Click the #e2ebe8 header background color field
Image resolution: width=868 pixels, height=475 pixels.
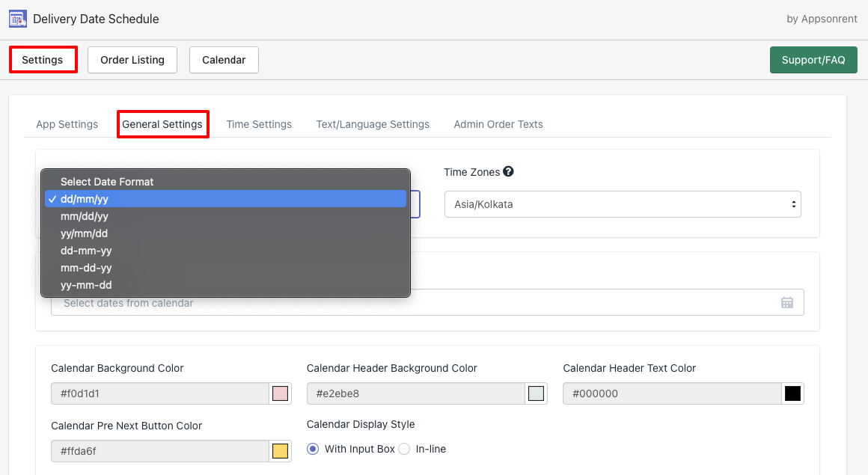point(416,393)
